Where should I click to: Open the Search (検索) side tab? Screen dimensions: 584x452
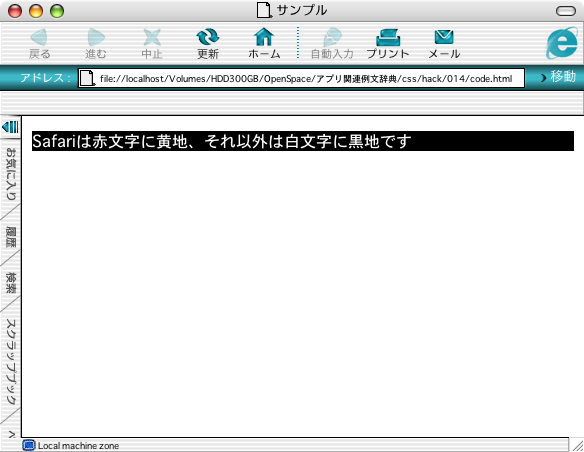tap(11, 283)
